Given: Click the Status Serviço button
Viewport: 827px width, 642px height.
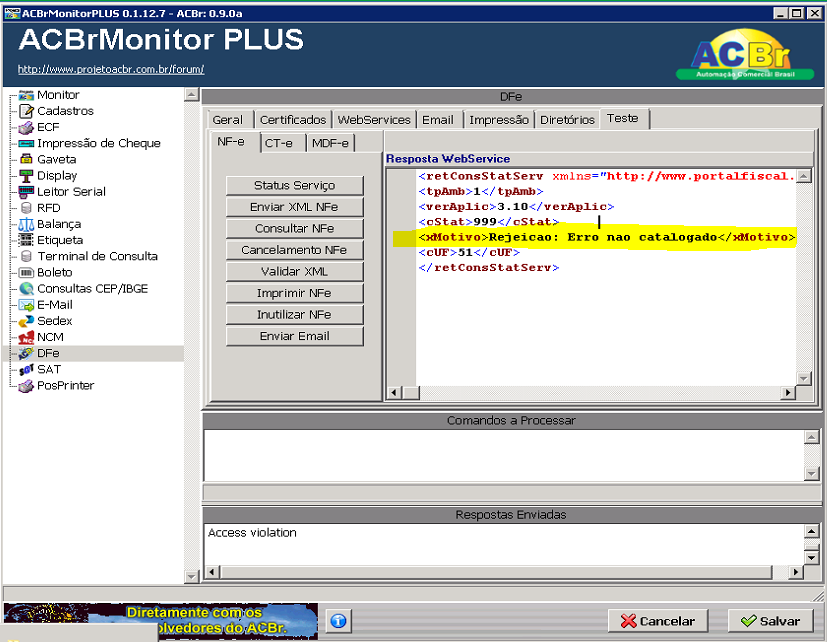Looking at the screenshot, I should [294, 185].
